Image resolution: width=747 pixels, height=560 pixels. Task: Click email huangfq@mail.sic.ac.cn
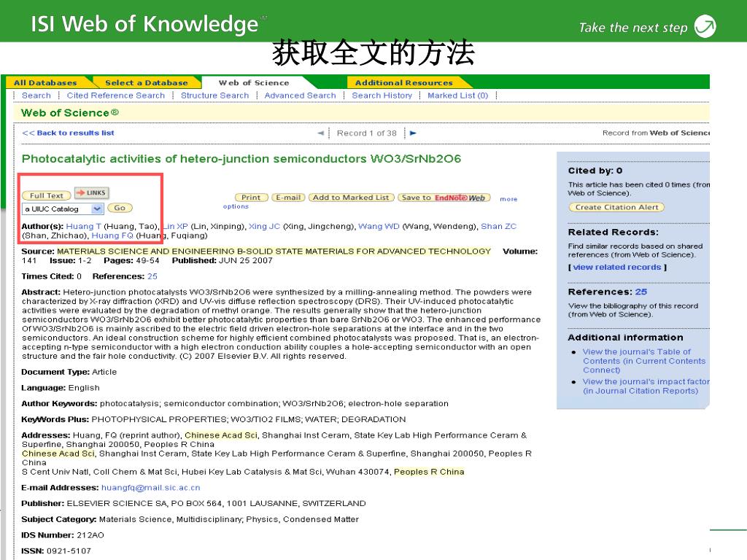click(150, 488)
